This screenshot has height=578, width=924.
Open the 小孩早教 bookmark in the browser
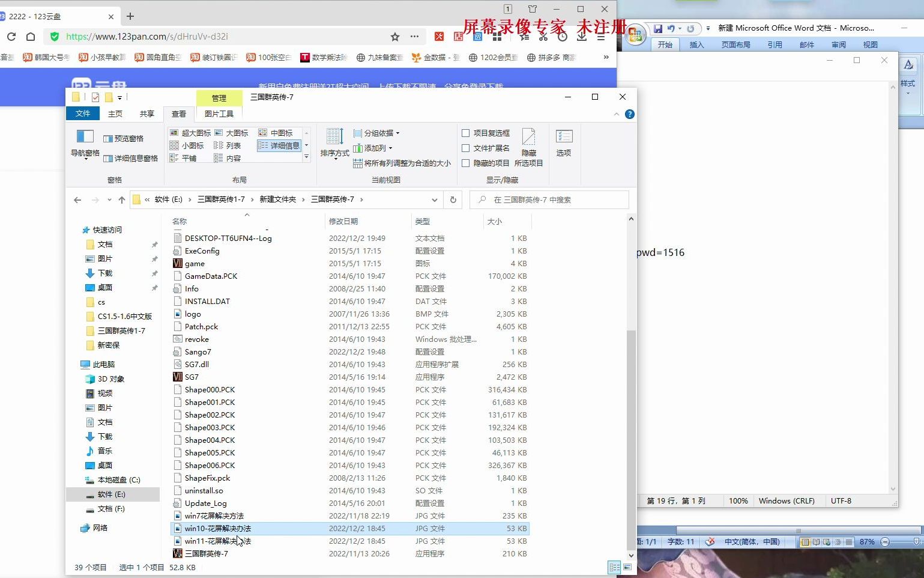coord(102,57)
